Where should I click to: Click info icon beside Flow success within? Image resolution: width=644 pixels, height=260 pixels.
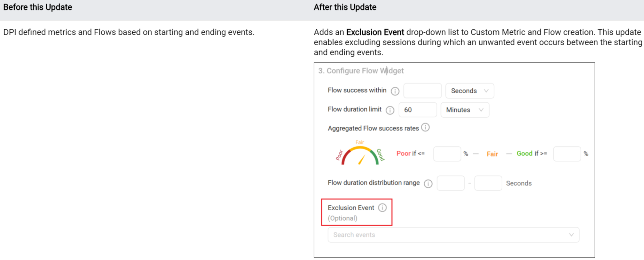pos(395,91)
